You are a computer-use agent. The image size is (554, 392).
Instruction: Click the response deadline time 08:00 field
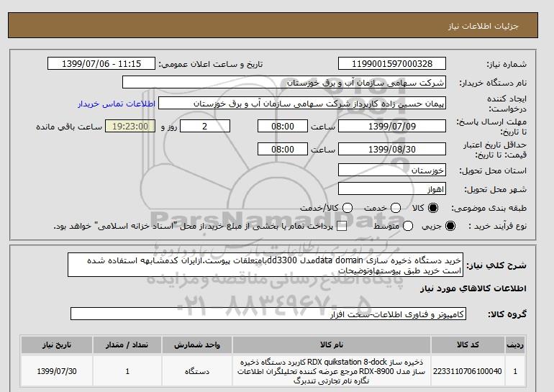click(x=283, y=126)
